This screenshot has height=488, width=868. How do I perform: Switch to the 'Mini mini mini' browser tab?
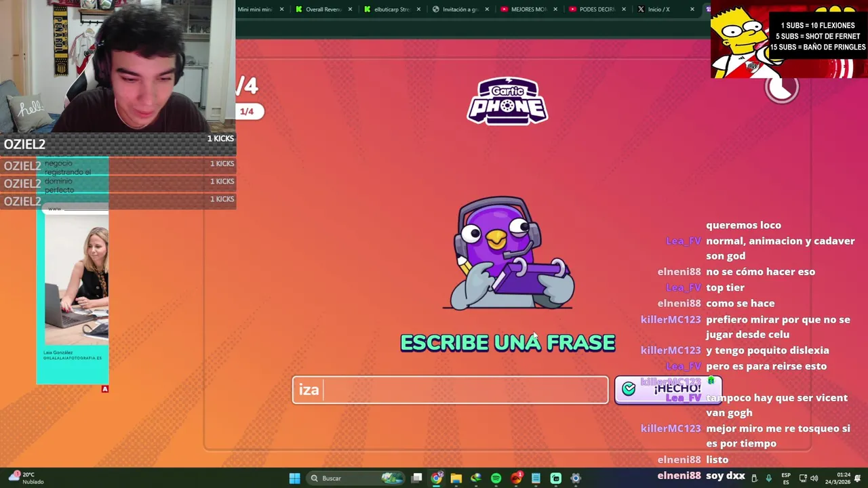coord(255,9)
